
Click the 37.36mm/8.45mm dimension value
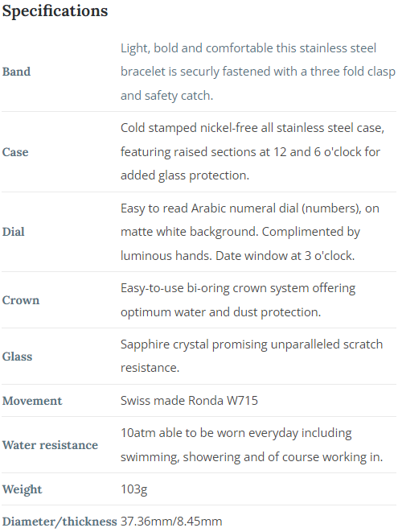[x=171, y=522]
